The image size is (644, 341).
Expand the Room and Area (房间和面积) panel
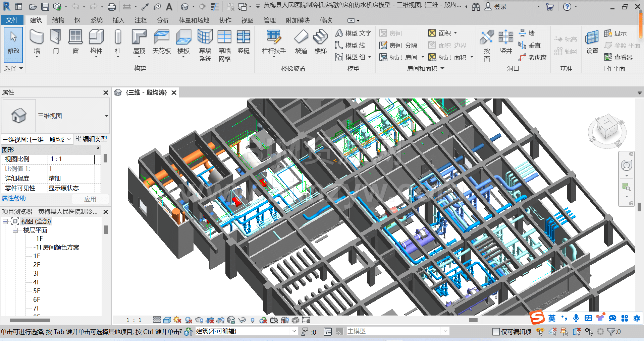[425, 69]
